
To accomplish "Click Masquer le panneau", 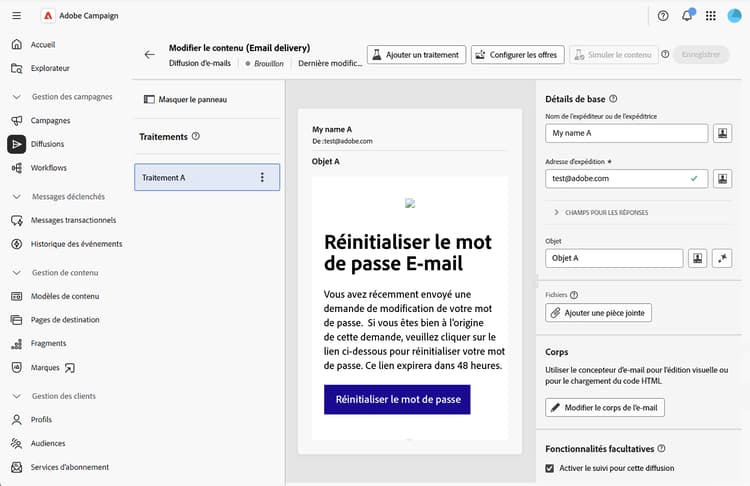I will (x=186, y=99).
